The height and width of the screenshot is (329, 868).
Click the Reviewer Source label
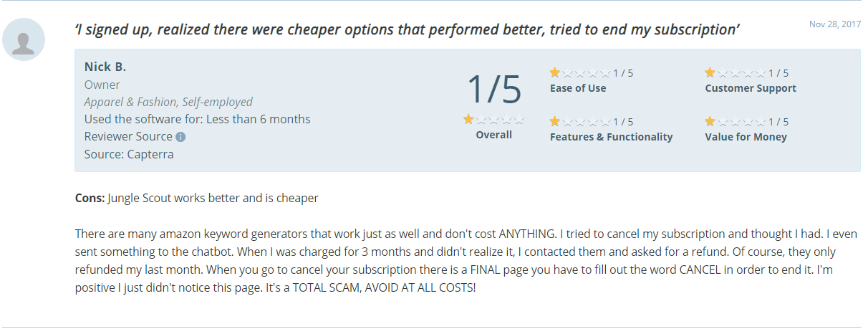128,136
